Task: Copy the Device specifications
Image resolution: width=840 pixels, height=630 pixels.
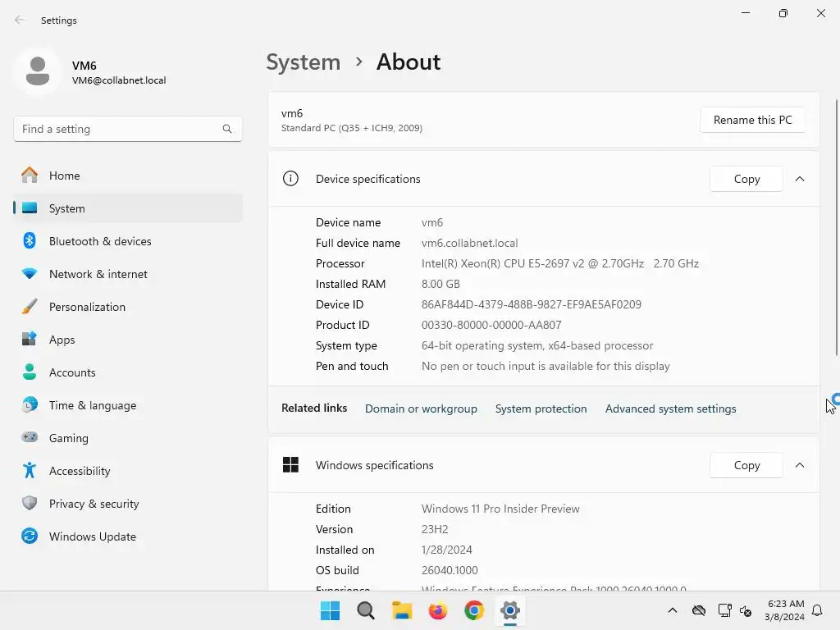Action: point(746,179)
